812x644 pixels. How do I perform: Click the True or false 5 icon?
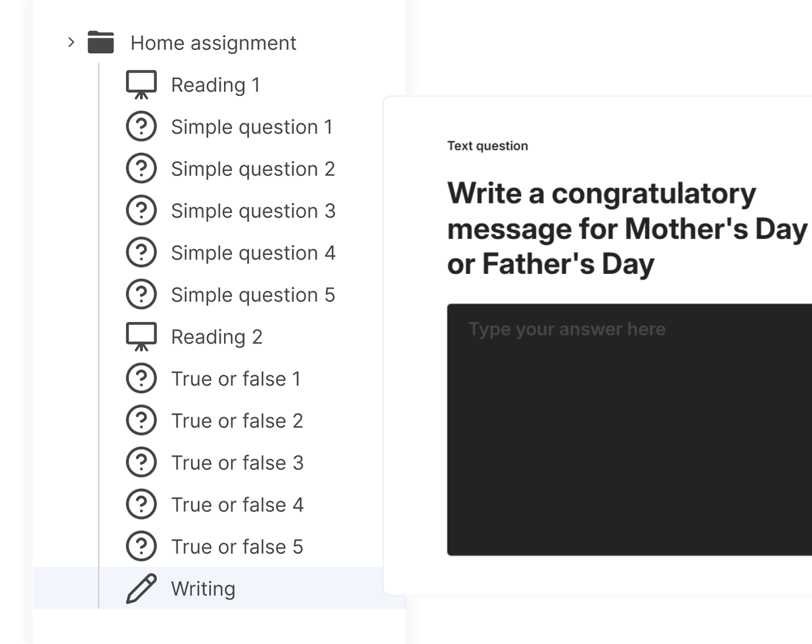[x=141, y=547]
